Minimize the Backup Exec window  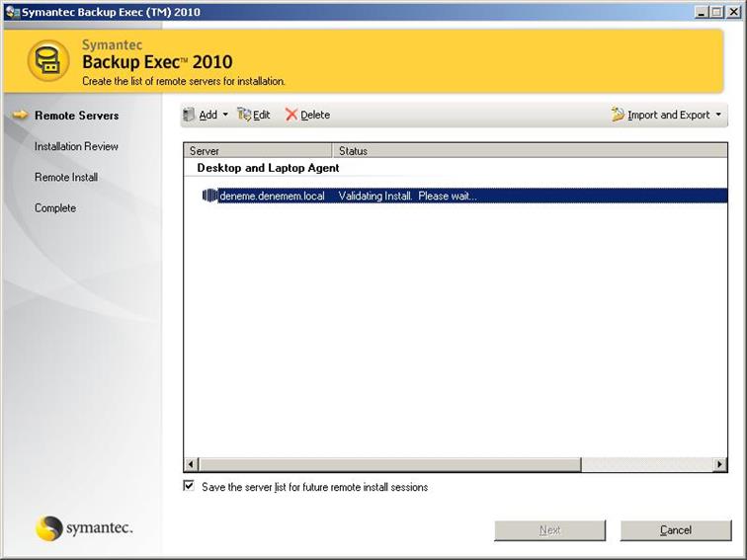point(701,12)
